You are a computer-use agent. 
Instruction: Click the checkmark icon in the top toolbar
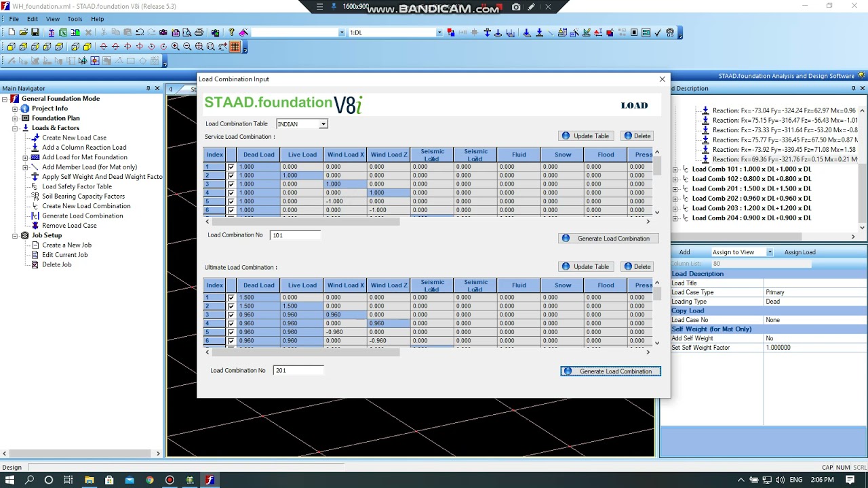pos(658,33)
